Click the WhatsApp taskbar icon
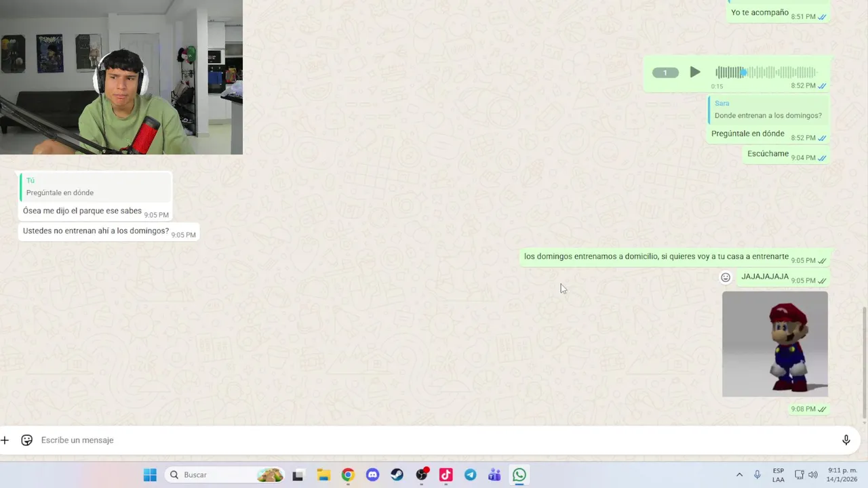Viewport: 868px width, 488px height. coord(519,475)
